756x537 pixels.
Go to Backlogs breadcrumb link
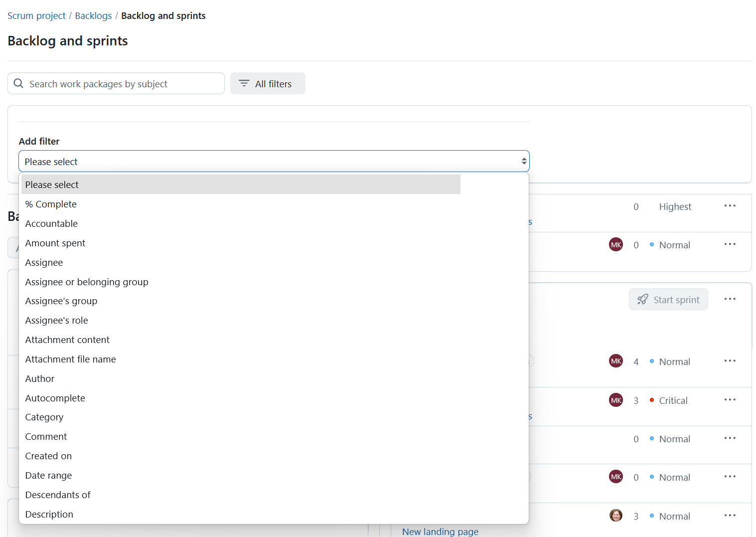pyautogui.click(x=93, y=15)
